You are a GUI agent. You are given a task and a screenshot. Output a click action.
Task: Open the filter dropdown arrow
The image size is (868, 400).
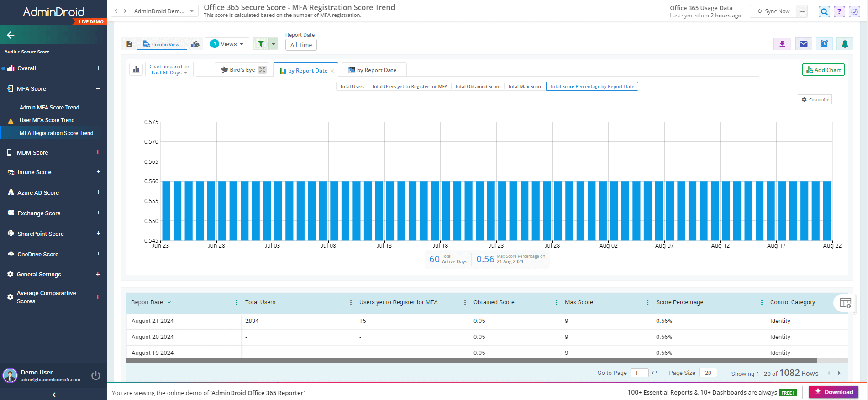[x=273, y=44]
